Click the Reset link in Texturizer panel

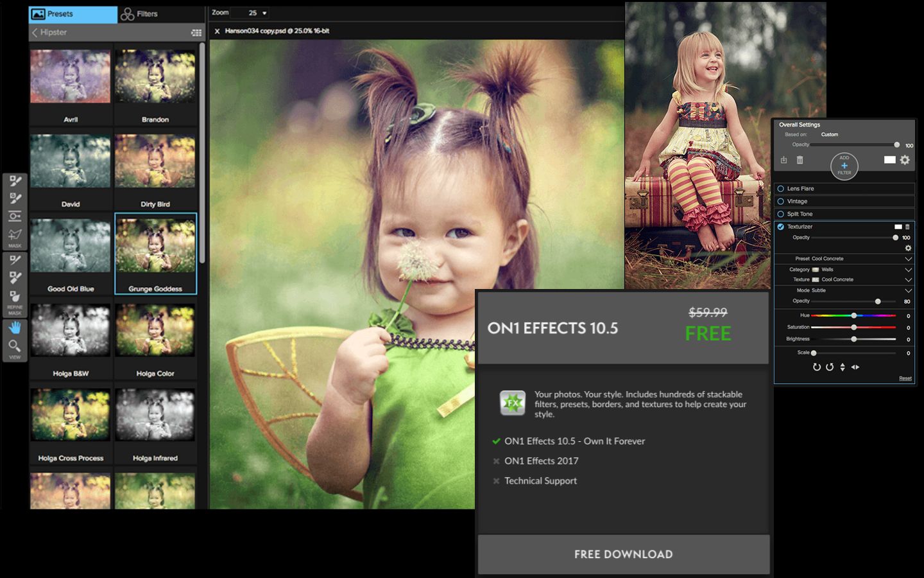click(x=905, y=378)
